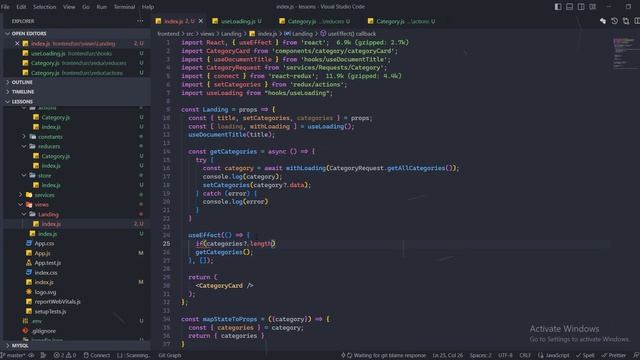Open the View menu
This screenshot has width=640, height=360.
[x=69, y=7]
